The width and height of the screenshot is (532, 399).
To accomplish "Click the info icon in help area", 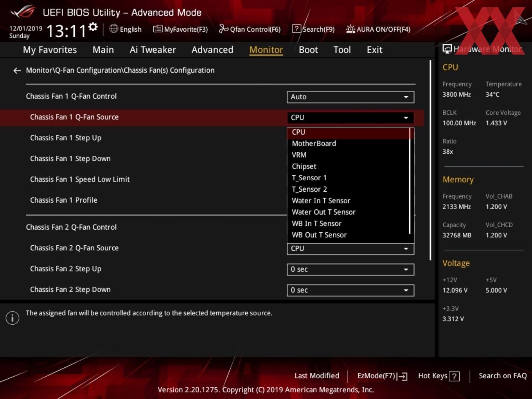I will coord(13,318).
